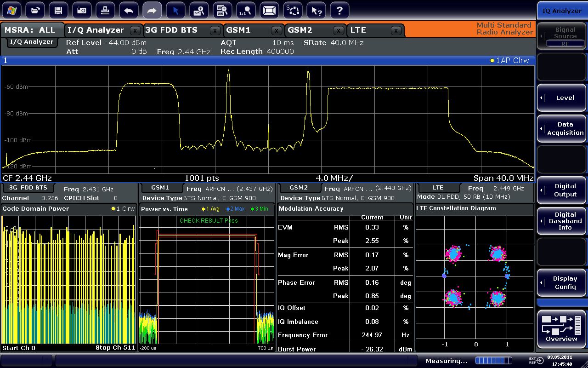Viewport: 588px width, 368px height.
Task: Toggle the single zoom mode tool
Action: [x=199, y=10]
